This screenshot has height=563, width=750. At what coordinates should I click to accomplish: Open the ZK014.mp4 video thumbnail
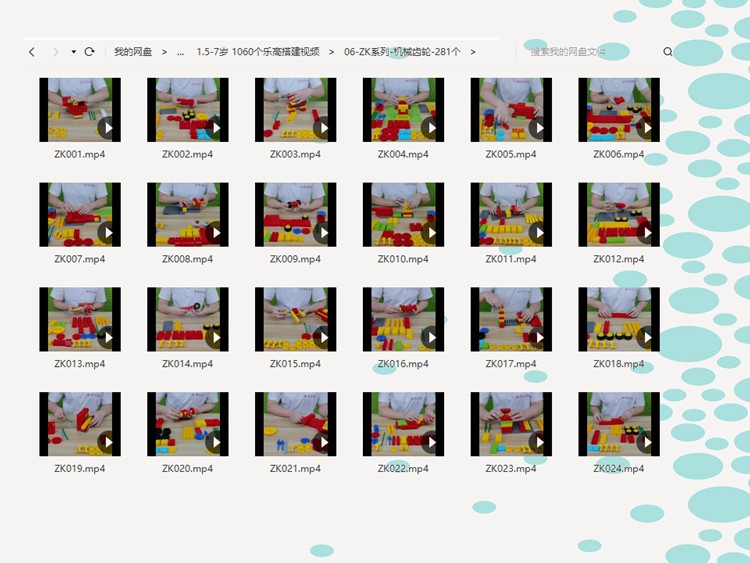coord(187,319)
